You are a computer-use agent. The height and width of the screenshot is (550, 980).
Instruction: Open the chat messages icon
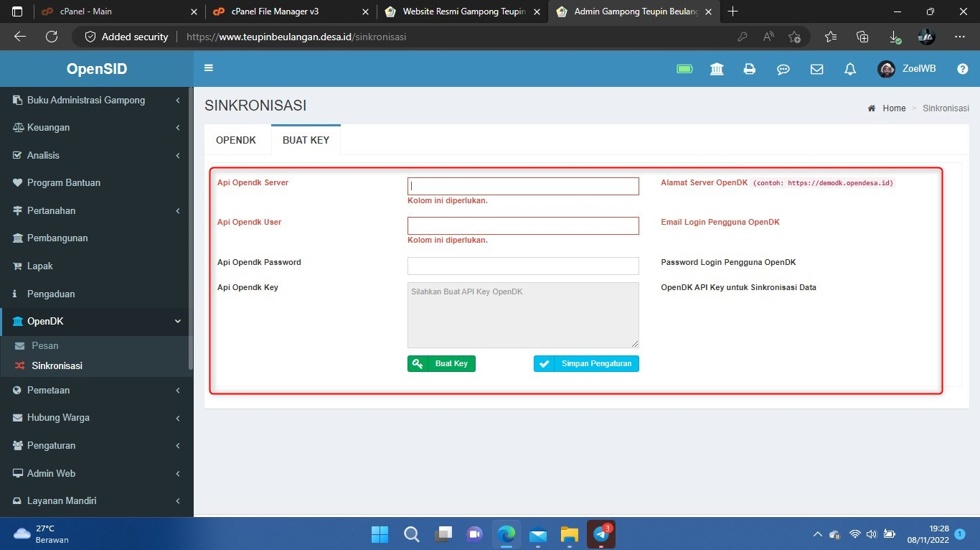coord(783,68)
